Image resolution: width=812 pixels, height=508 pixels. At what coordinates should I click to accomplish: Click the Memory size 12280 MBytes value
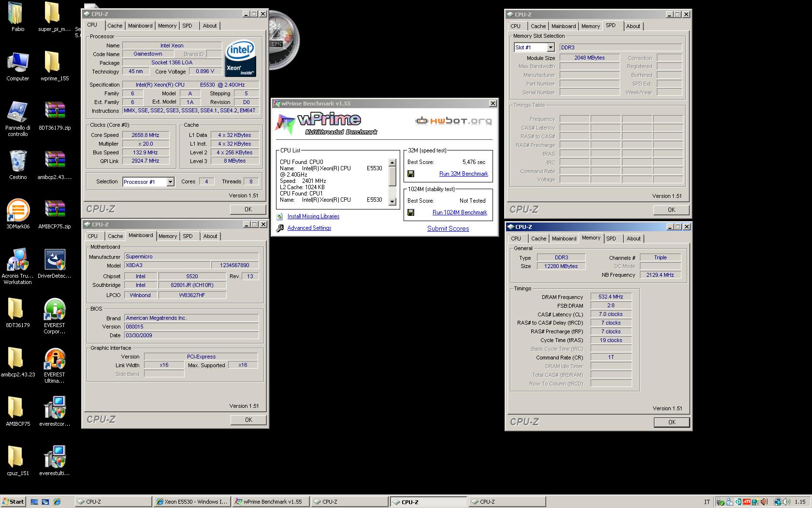tap(561, 266)
